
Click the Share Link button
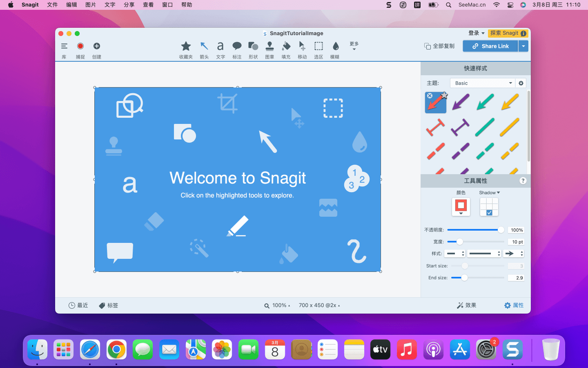(x=490, y=46)
